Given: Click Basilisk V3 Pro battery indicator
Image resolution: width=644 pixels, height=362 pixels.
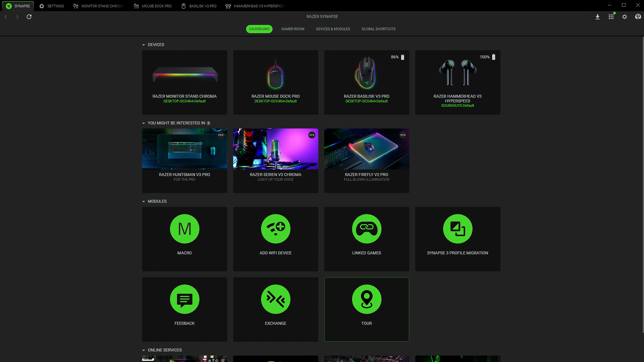Looking at the screenshot, I should click(403, 57).
